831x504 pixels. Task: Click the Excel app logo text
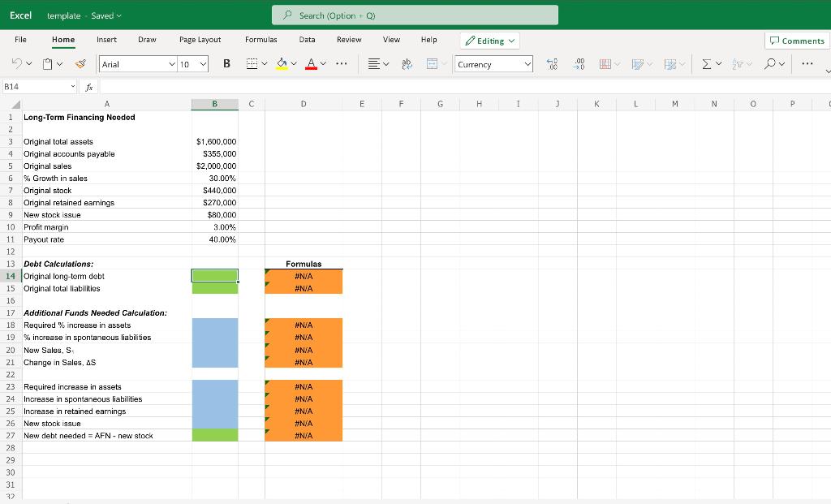(x=20, y=15)
